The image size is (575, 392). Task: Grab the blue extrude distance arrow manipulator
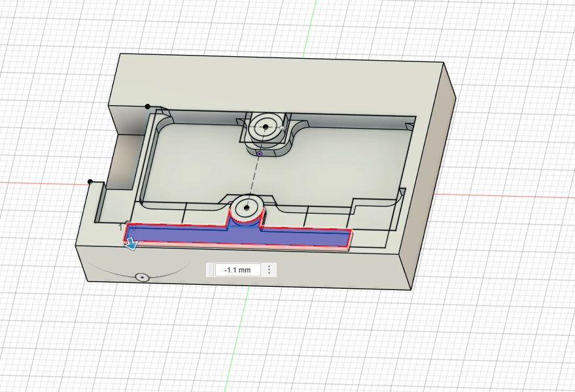pos(131,244)
